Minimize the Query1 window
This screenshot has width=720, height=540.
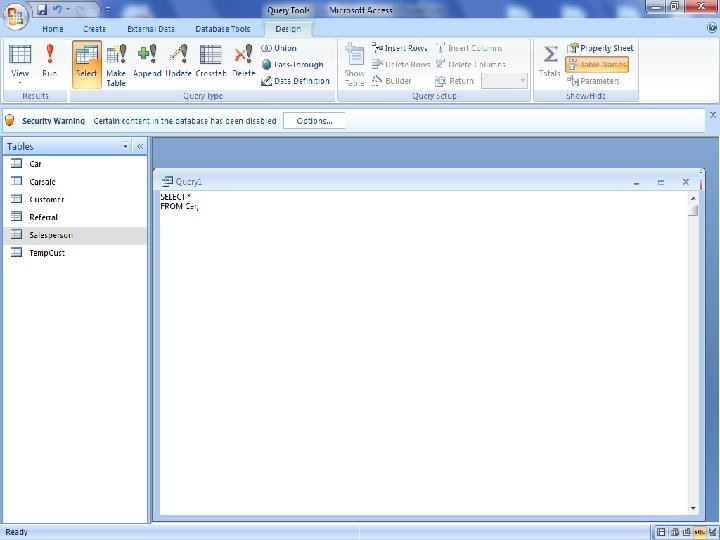[x=636, y=182]
